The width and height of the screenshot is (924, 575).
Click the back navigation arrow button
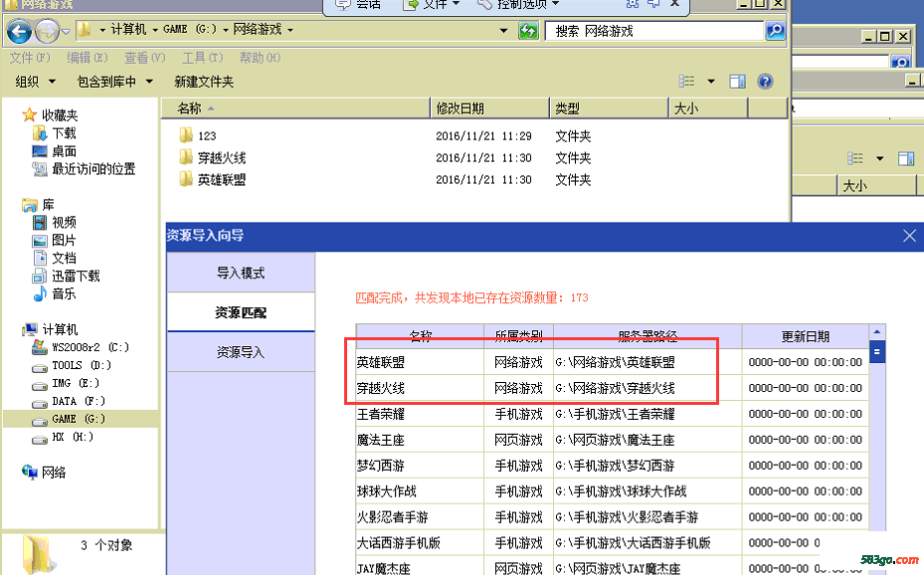click(20, 31)
